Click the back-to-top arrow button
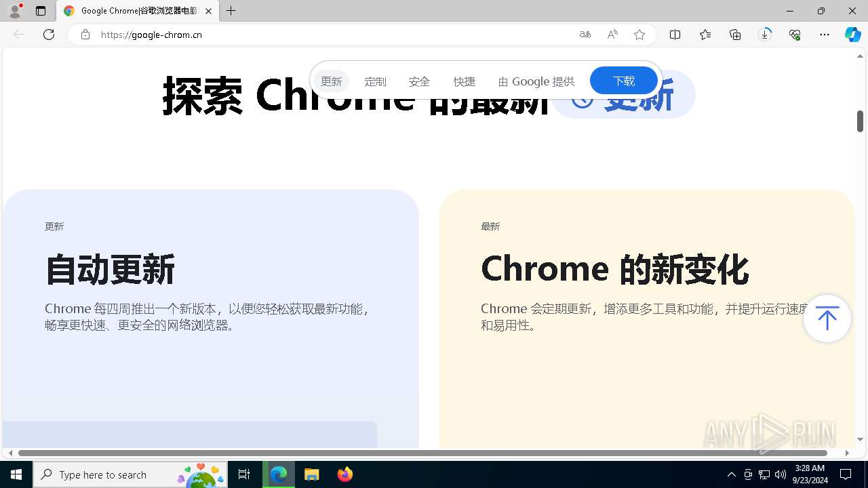The image size is (868, 488). [827, 319]
